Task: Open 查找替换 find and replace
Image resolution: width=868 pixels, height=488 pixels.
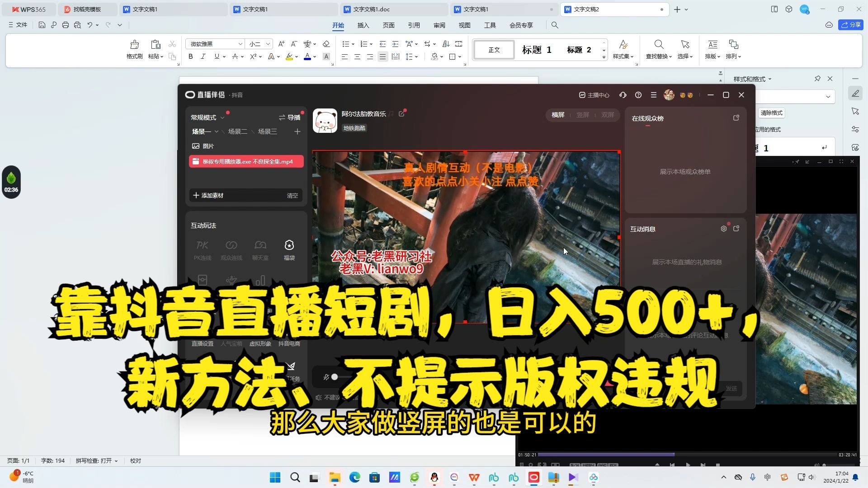Action: [x=659, y=49]
